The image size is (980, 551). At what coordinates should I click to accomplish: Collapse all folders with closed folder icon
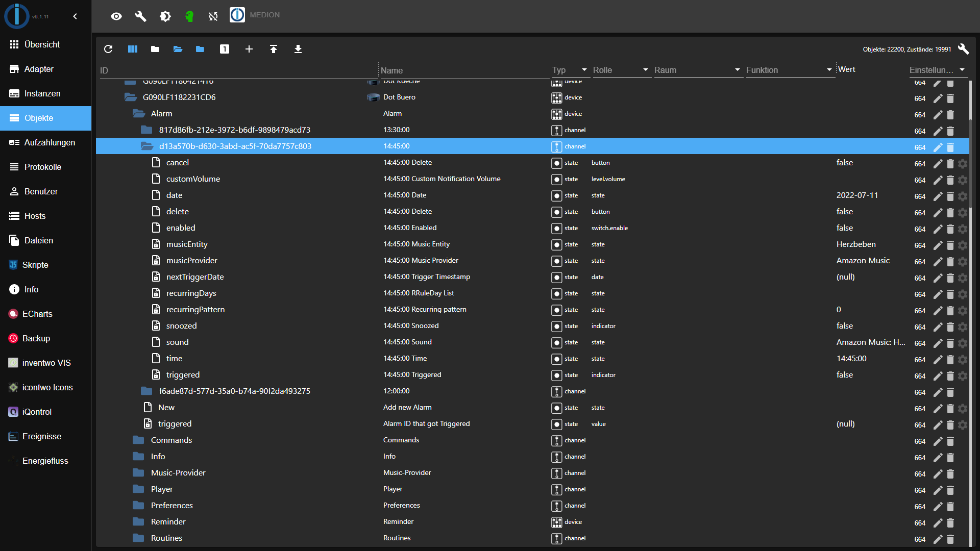[155, 49]
